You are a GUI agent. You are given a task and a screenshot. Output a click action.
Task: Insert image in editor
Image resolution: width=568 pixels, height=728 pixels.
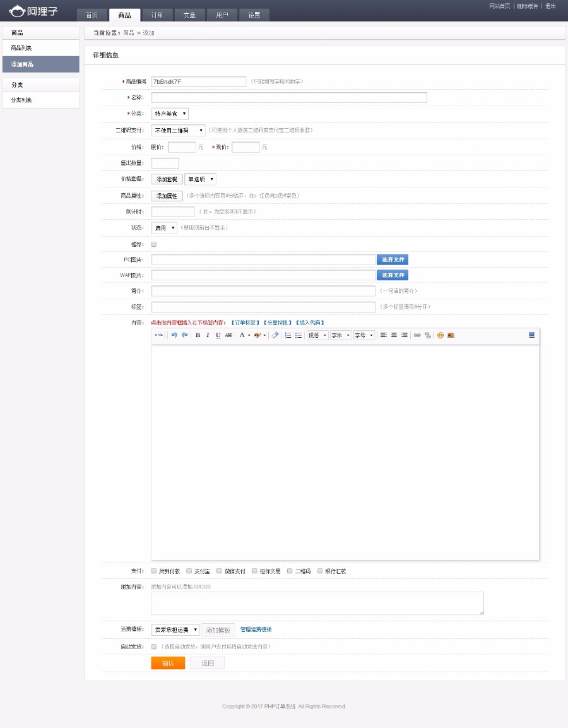click(451, 335)
